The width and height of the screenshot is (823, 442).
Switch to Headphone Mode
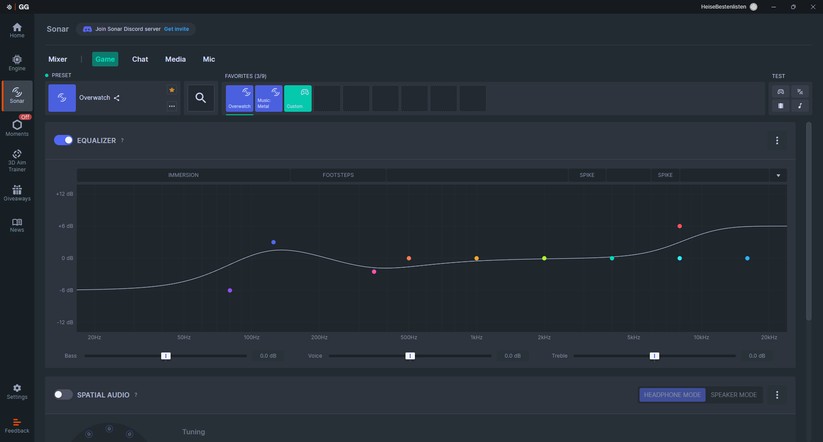coord(672,395)
